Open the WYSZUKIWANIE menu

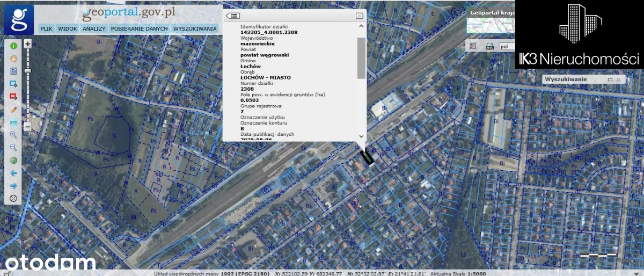195,28
